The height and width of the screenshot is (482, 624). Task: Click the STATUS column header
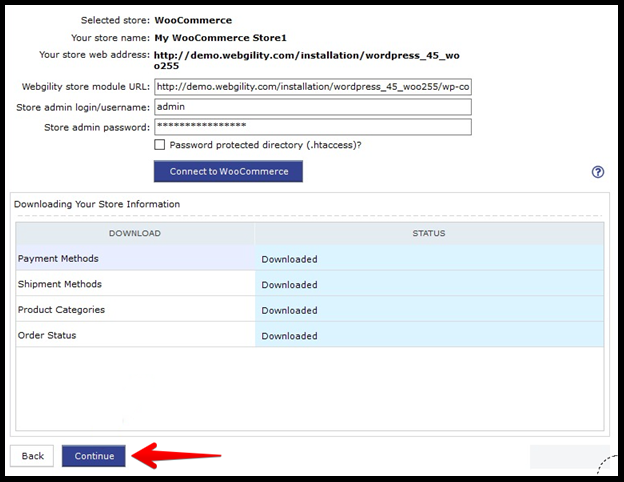click(429, 233)
